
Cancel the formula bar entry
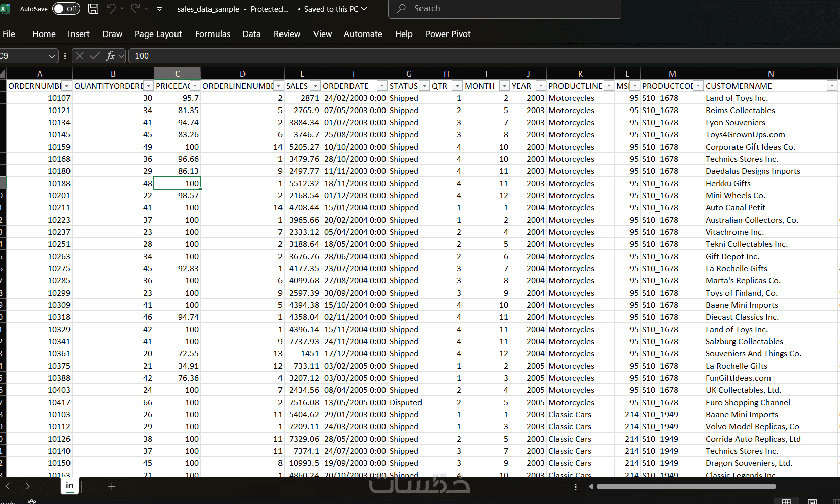80,56
